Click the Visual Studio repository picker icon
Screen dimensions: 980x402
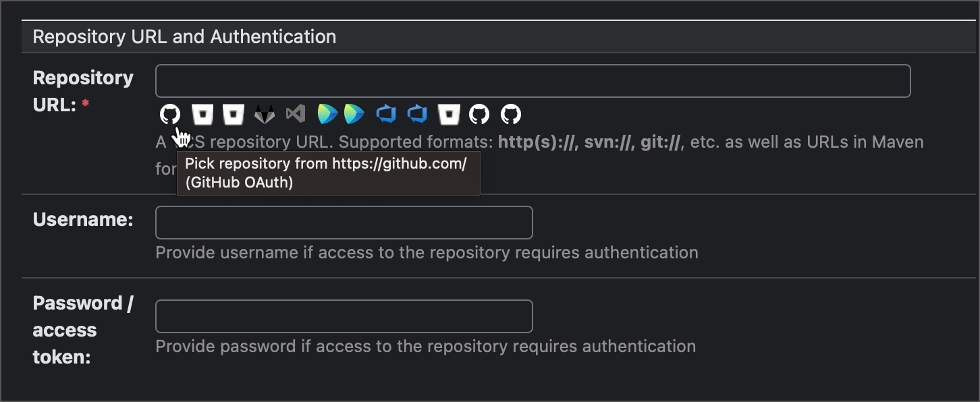pyautogui.click(x=295, y=114)
